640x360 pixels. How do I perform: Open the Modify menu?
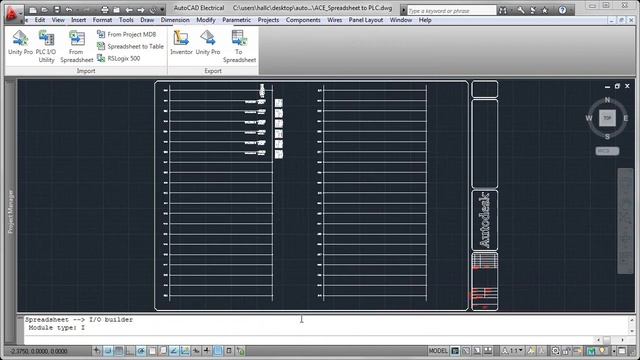point(206,20)
